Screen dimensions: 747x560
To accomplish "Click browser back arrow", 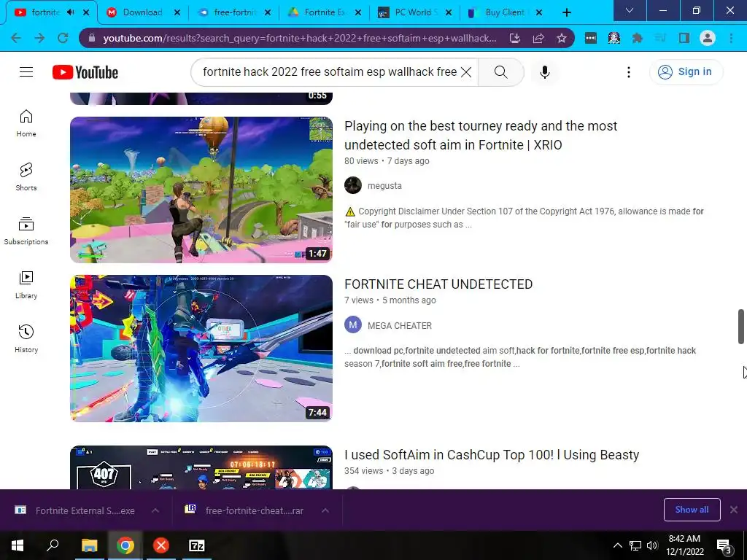I will point(16,38).
